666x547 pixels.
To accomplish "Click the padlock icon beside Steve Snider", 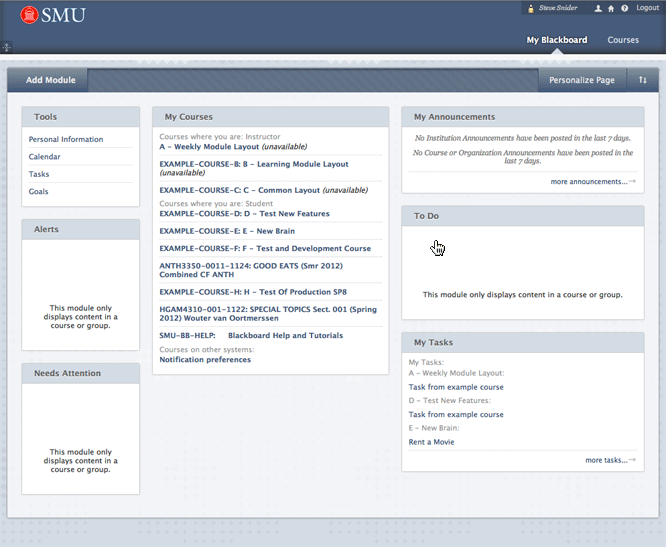I will tap(531, 9).
